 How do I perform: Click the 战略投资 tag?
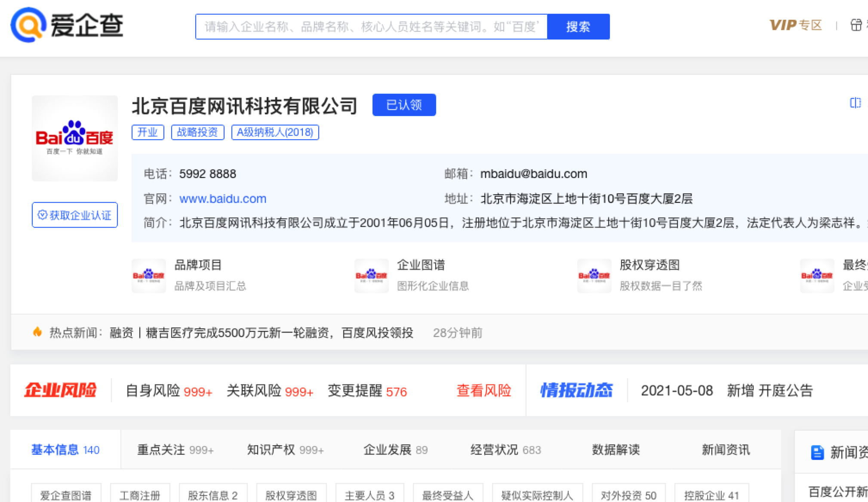tap(197, 132)
